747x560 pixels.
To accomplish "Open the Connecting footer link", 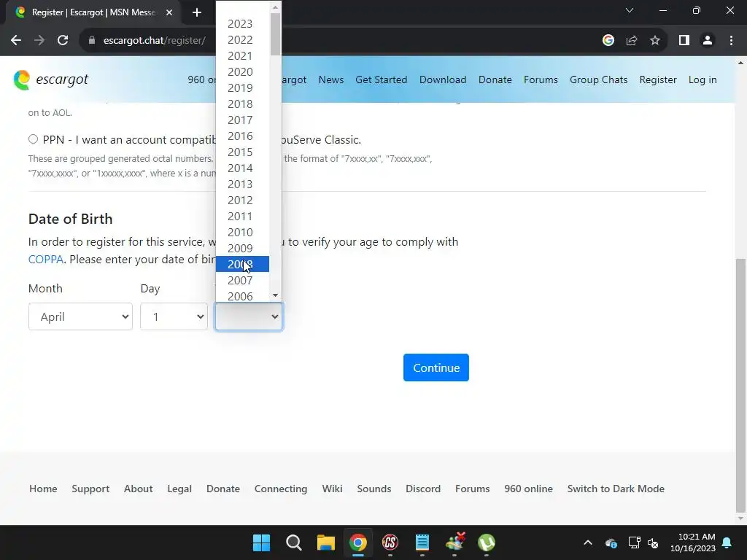I will coord(281,489).
